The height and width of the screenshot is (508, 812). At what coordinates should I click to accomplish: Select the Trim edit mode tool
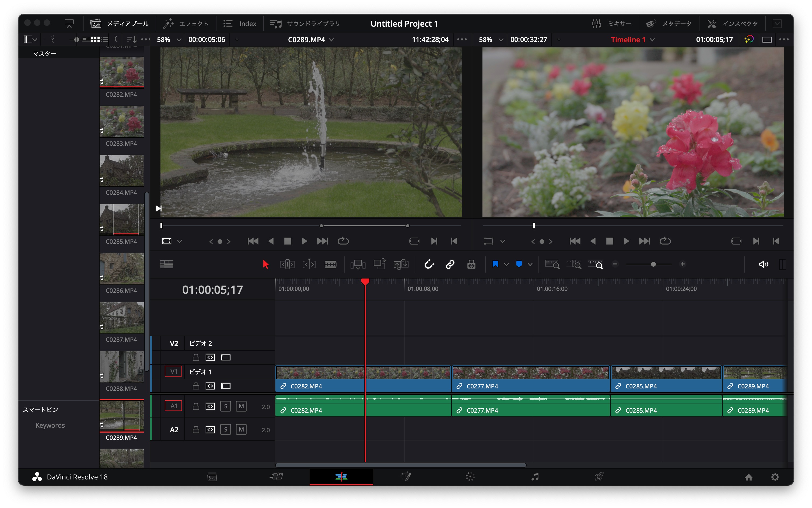tap(288, 265)
